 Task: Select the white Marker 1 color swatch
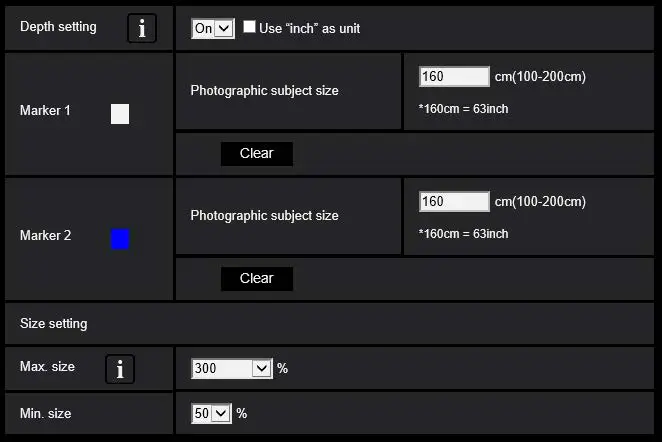[120, 114]
